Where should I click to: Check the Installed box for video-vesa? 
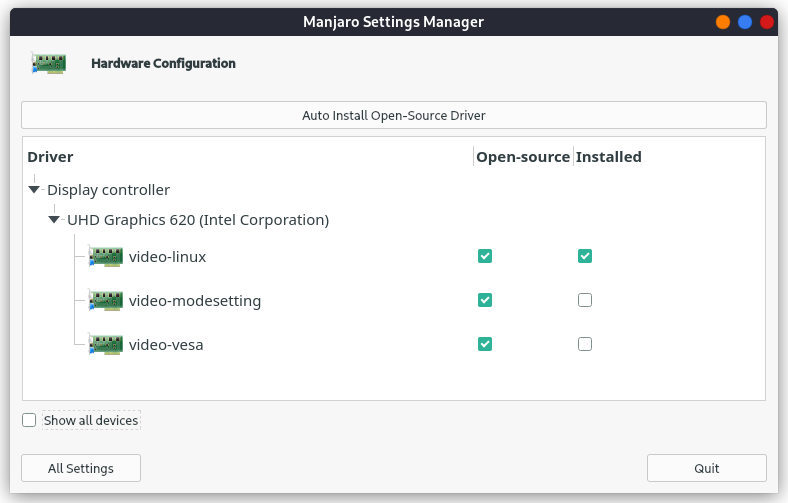(x=585, y=344)
